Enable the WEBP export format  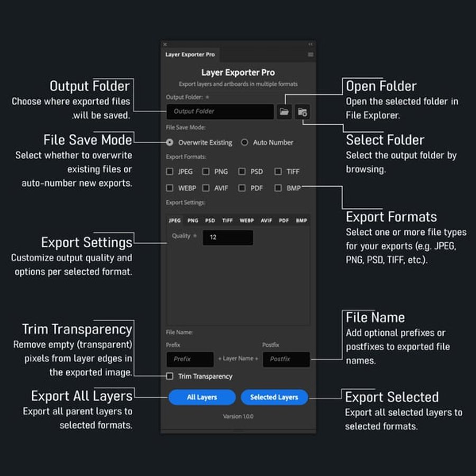click(170, 188)
